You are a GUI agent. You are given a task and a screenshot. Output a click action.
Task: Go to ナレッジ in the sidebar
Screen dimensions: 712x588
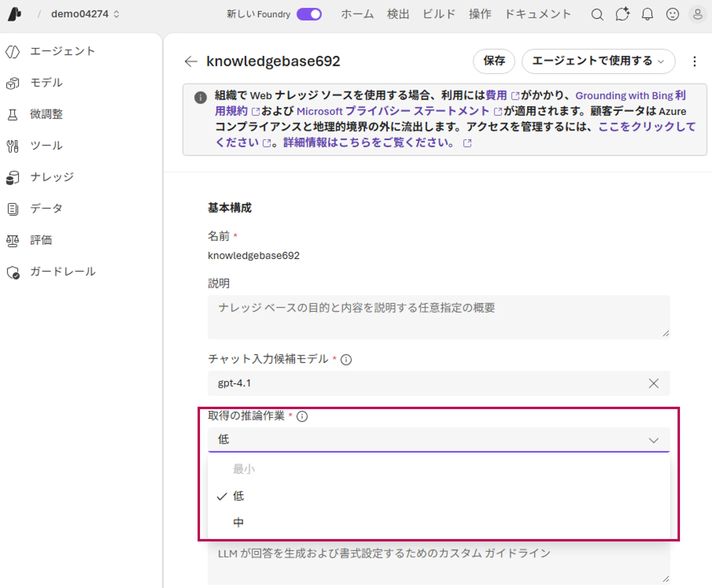(x=52, y=177)
